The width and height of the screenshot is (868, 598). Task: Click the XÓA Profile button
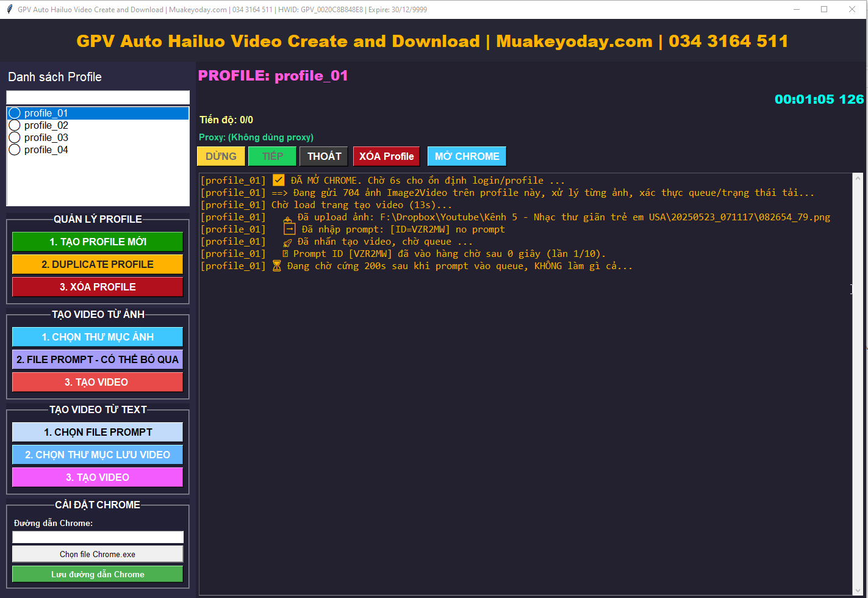[386, 156]
